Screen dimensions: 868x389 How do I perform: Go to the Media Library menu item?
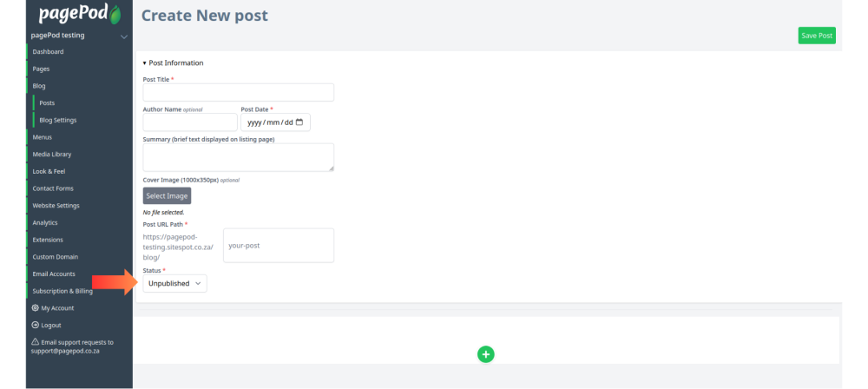(x=52, y=154)
